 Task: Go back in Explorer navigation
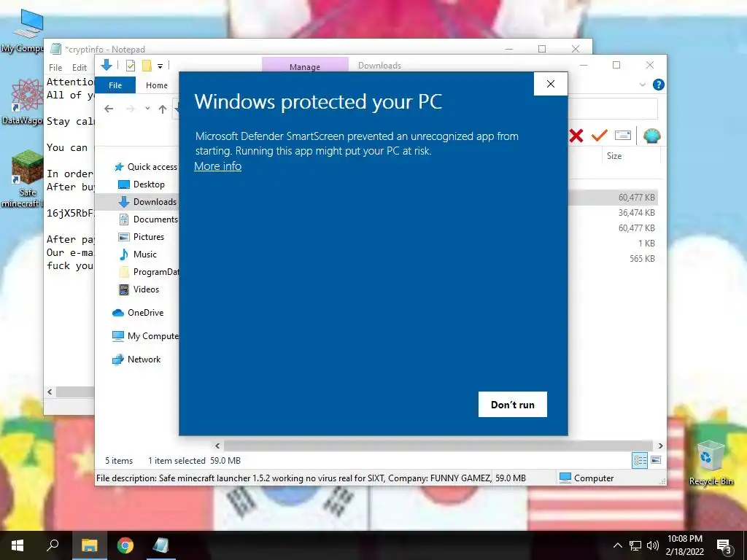point(109,109)
